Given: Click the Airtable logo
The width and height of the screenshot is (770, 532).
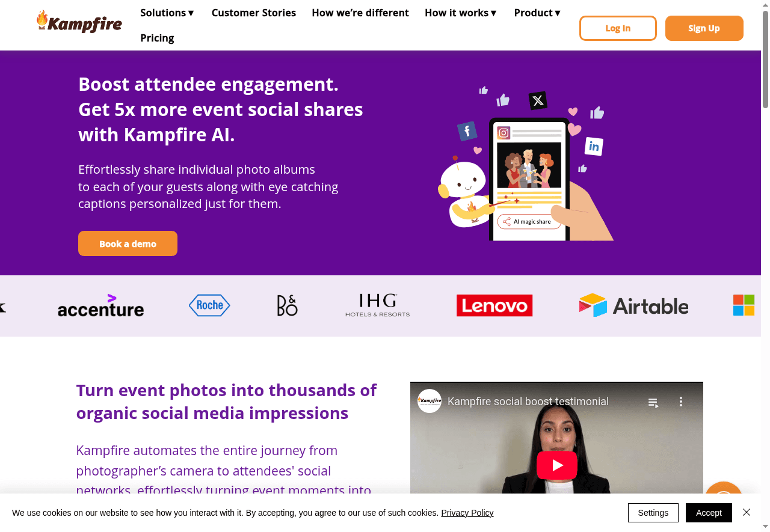Looking at the screenshot, I should (x=633, y=305).
